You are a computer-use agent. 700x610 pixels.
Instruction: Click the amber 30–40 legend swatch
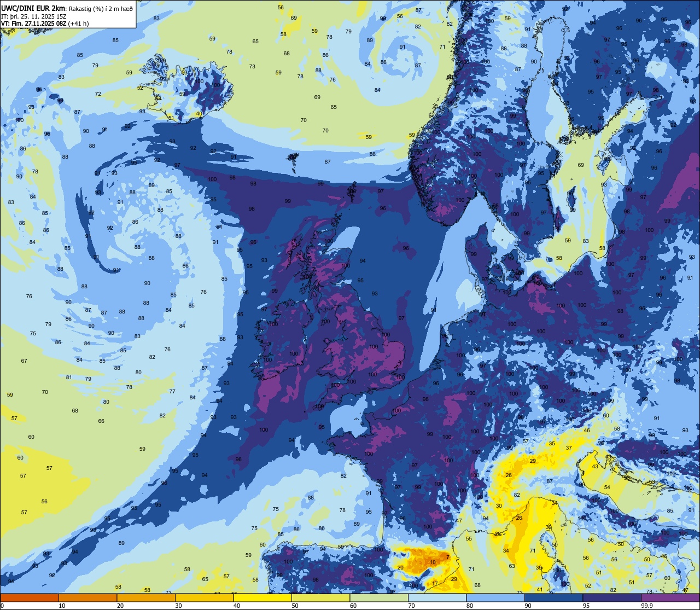tap(204, 597)
